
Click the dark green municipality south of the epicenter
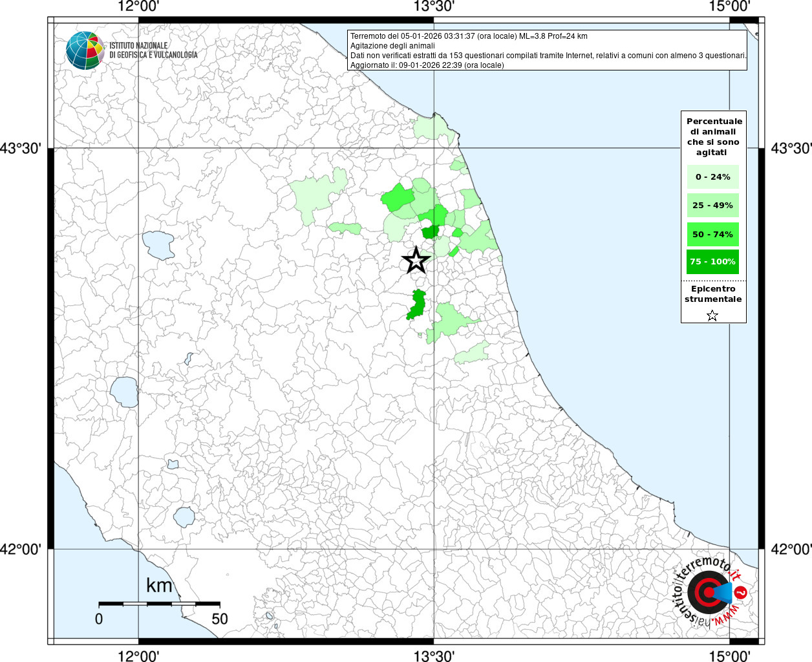click(416, 304)
